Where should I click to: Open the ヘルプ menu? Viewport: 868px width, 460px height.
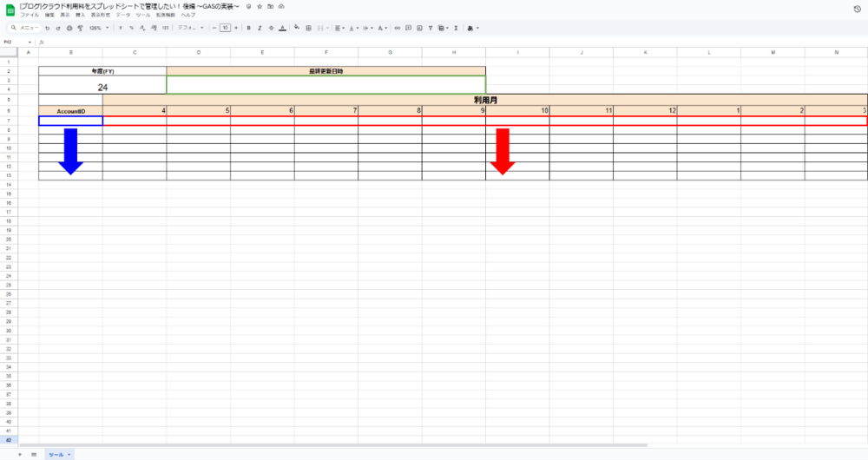[188, 15]
